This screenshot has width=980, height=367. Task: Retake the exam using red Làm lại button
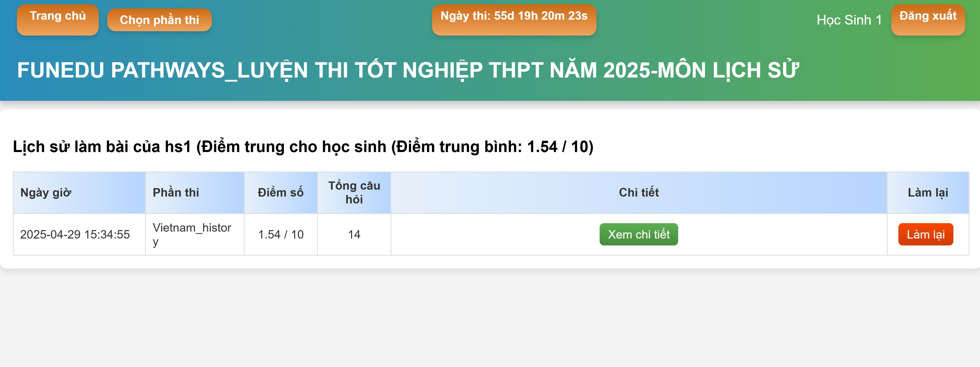coord(926,234)
